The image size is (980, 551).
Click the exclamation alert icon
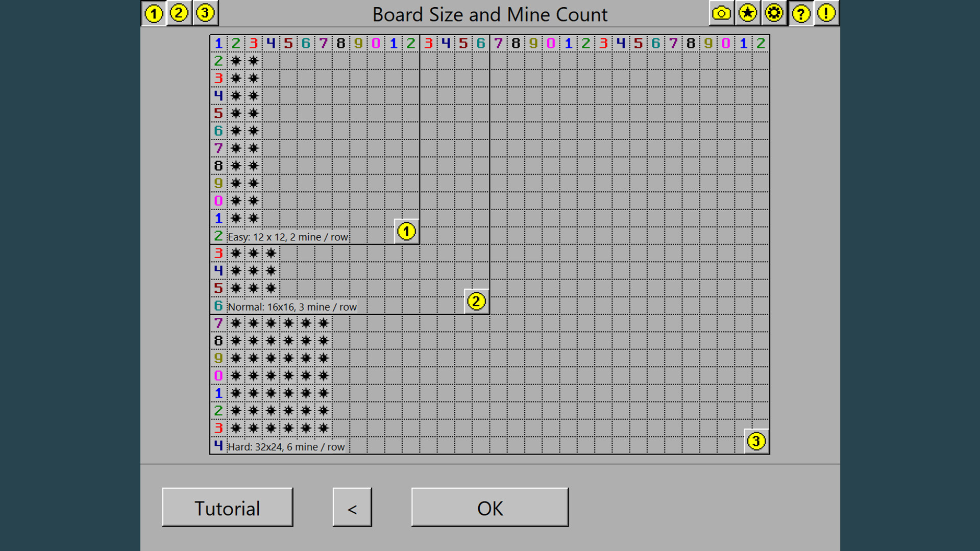tap(827, 14)
